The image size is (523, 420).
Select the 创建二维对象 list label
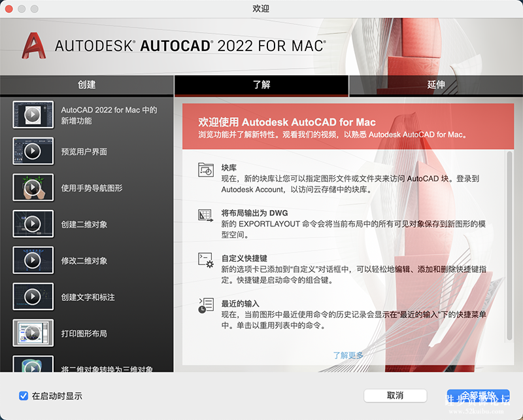(x=84, y=224)
